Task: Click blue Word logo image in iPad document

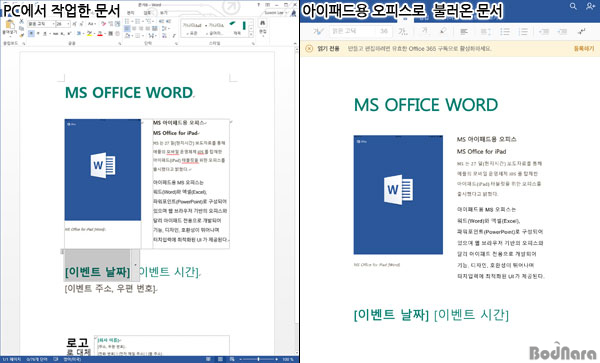Action: 398,195
